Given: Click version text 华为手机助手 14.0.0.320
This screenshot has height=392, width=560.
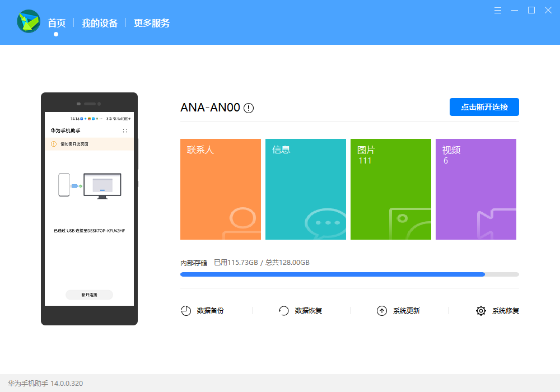Looking at the screenshot, I should [x=45, y=384].
